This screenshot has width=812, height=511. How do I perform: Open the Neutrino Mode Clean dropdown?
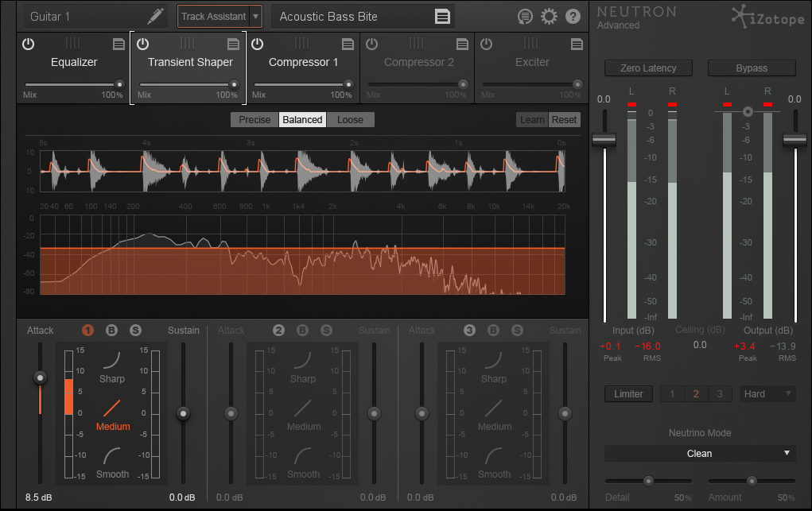[699, 453]
